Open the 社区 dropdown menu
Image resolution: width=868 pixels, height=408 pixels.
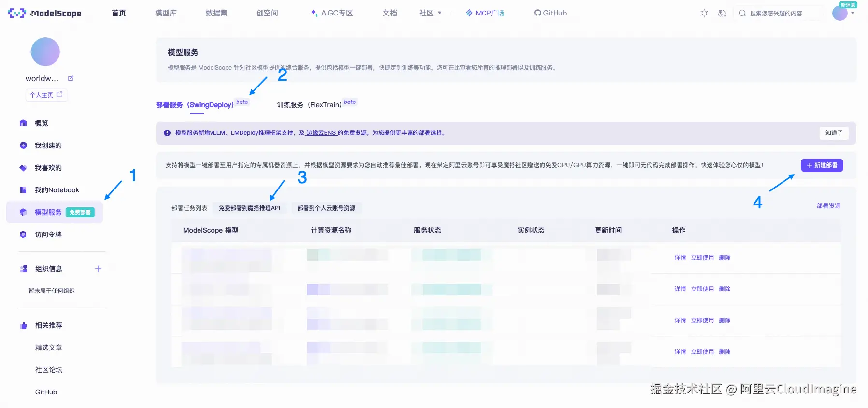tap(430, 13)
